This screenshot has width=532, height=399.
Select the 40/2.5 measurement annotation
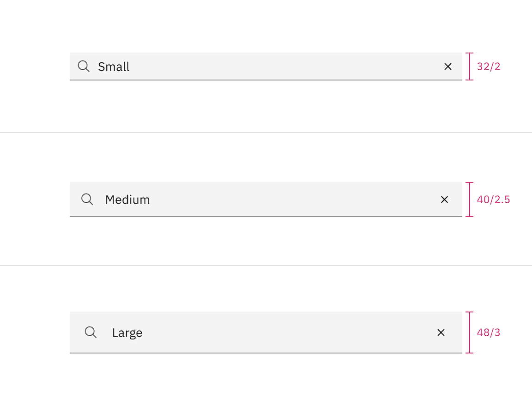pos(492,199)
